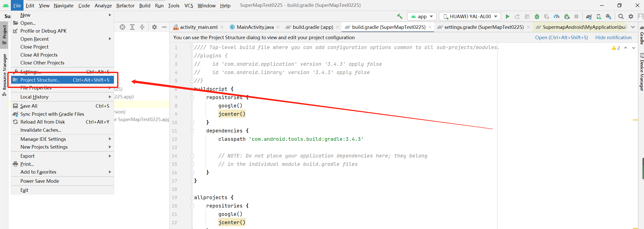Choose Invalidate Caches...

[62, 130]
